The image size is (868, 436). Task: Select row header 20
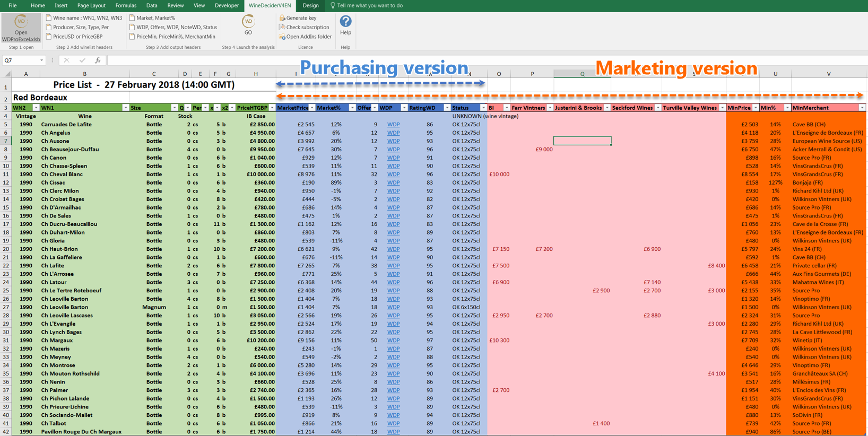6,249
